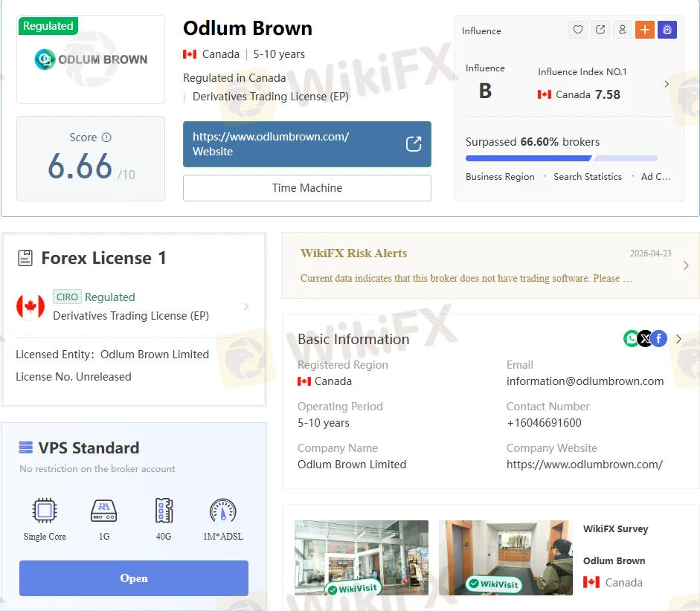The width and height of the screenshot is (700, 611).
Task: Click the Company Website URL link
Action: click(x=585, y=465)
